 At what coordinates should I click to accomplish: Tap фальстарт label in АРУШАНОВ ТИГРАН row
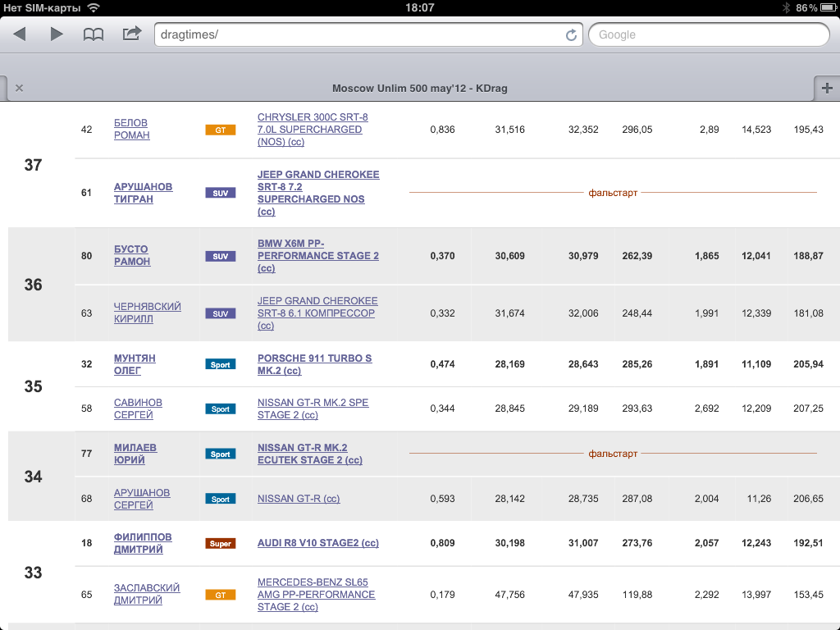[x=613, y=193]
